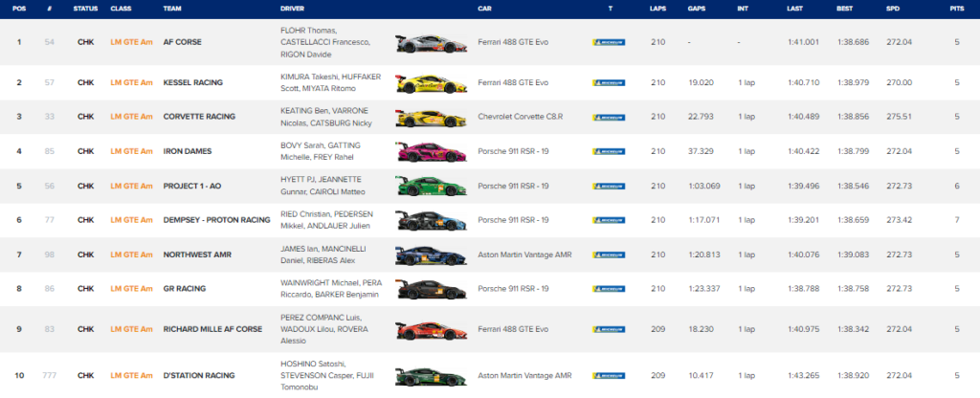Click the Michelin tyre logo in AF Corse row
The image size is (980, 398).
(609, 42)
